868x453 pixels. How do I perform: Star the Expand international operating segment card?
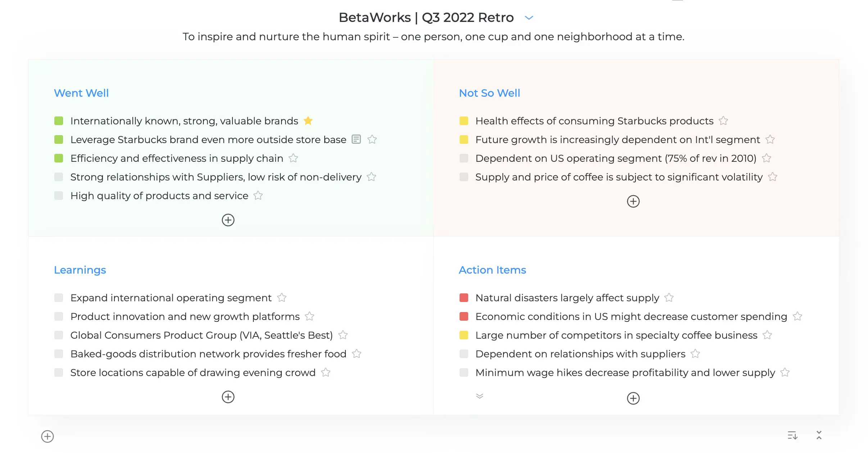pos(282,298)
